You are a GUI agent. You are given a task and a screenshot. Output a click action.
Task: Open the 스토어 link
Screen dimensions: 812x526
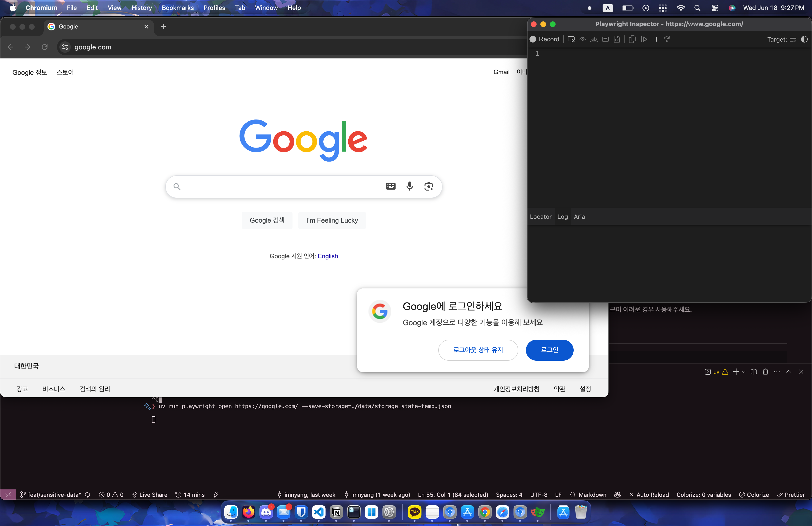click(x=65, y=72)
